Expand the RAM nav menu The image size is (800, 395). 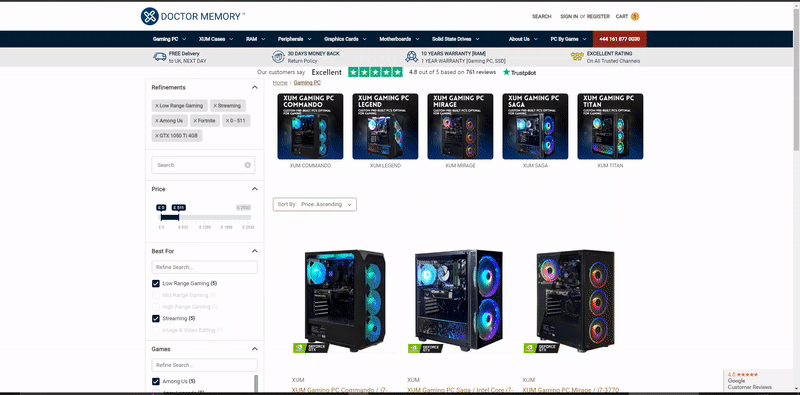click(x=256, y=39)
